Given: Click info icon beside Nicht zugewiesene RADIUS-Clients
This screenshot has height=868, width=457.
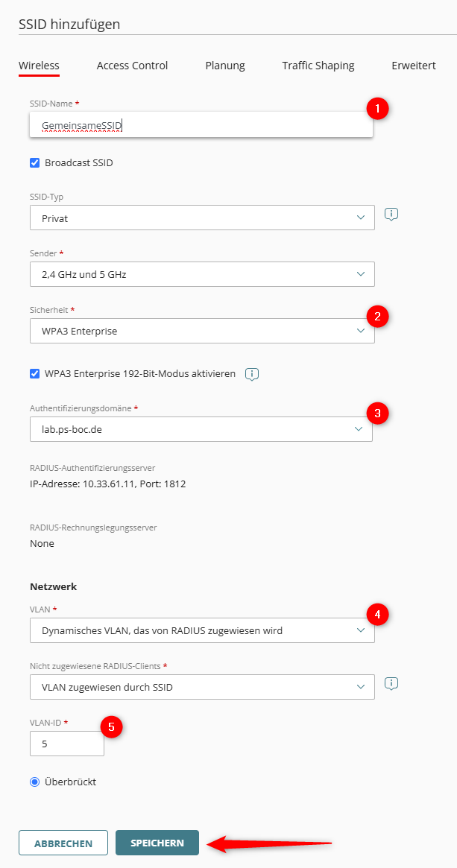Looking at the screenshot, I should coord(391,683).
